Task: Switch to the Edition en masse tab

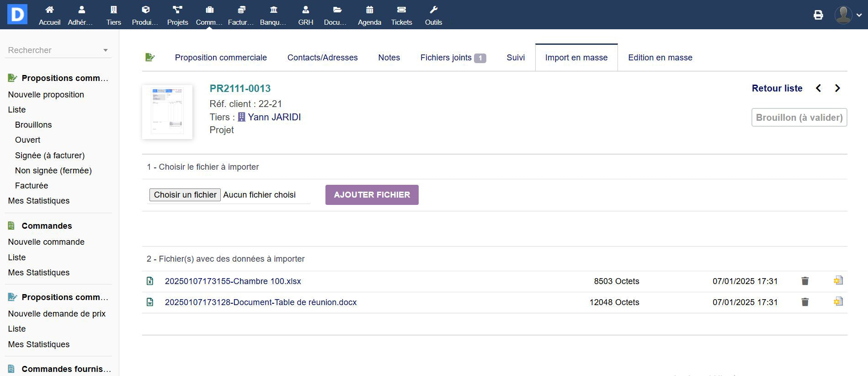Action: tap(660, 58)
